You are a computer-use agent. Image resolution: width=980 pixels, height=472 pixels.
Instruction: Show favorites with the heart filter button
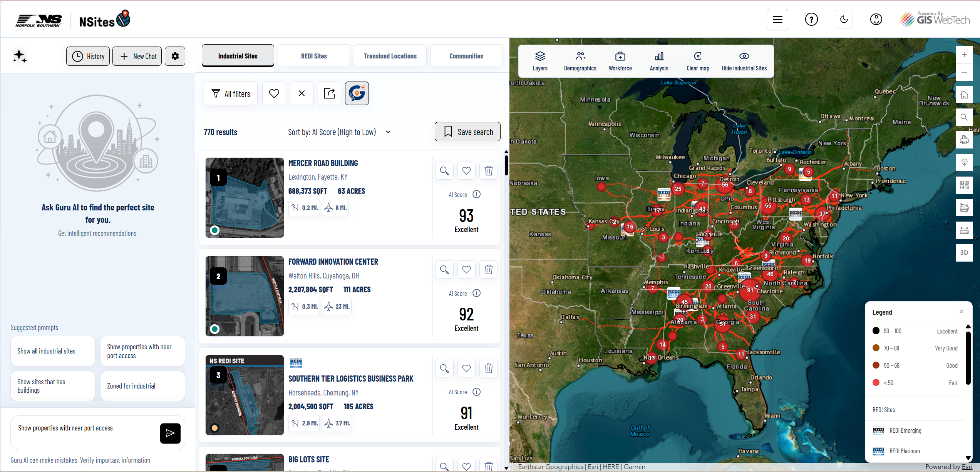[274, 93]
